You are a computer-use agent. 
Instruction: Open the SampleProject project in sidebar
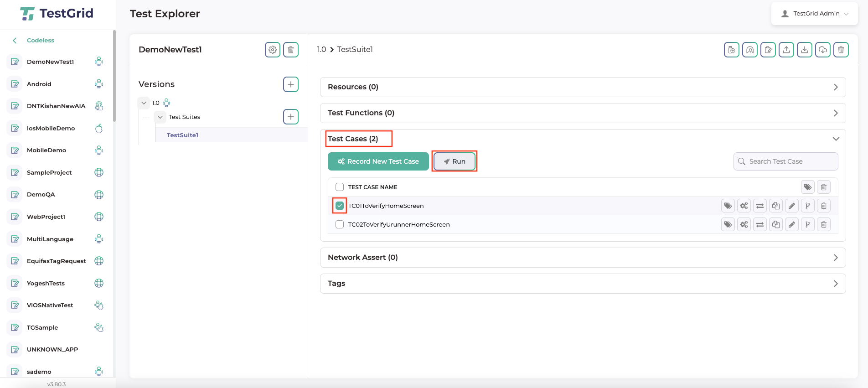(x=49, y=173)
